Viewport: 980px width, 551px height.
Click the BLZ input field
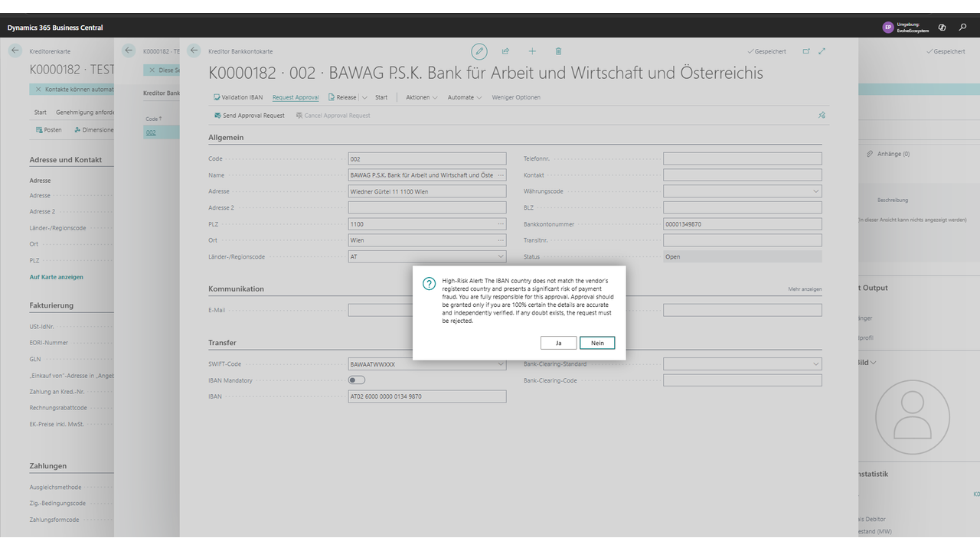tap(743, 207)
